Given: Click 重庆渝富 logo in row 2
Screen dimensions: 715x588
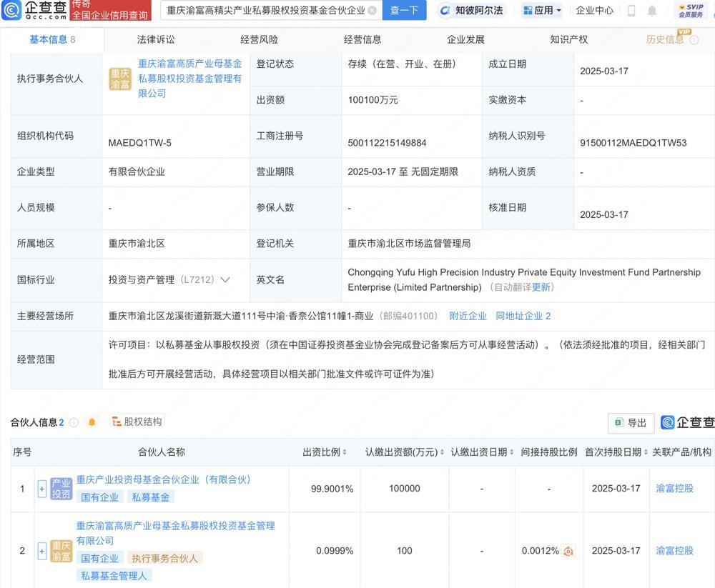Looking at the screenshot, I should (x=61, y=551).
